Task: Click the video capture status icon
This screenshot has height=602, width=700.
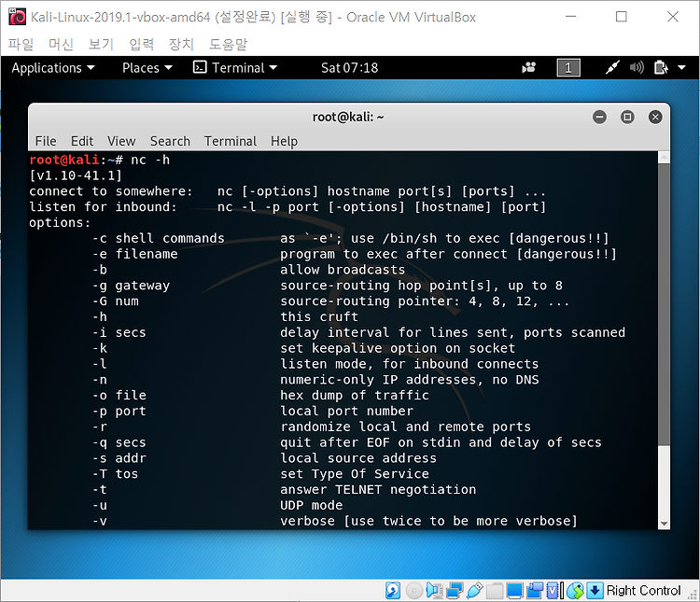Action: [535, 591]
